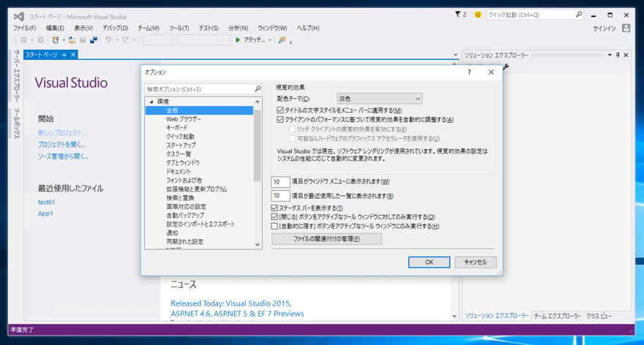Enable [自動的に隠す] ボタン checkbox
The height and width of the screenshot is (345, 644).
click(274, 226)
